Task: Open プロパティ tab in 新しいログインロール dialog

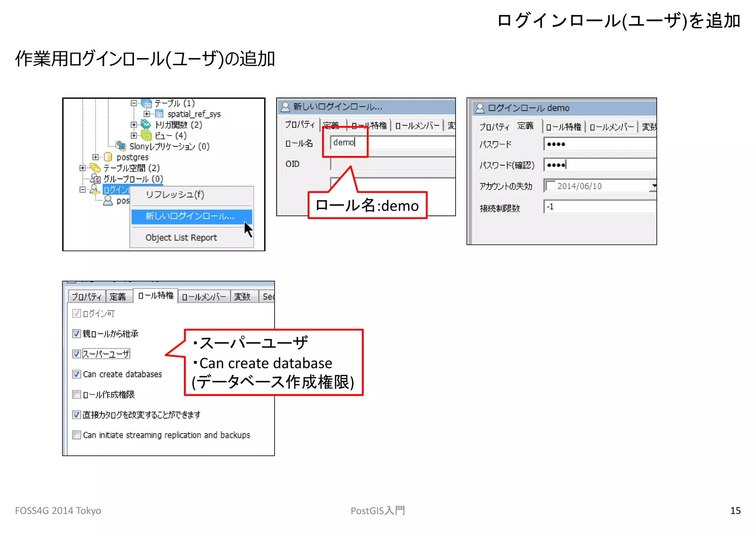Action: click(300, 125)
